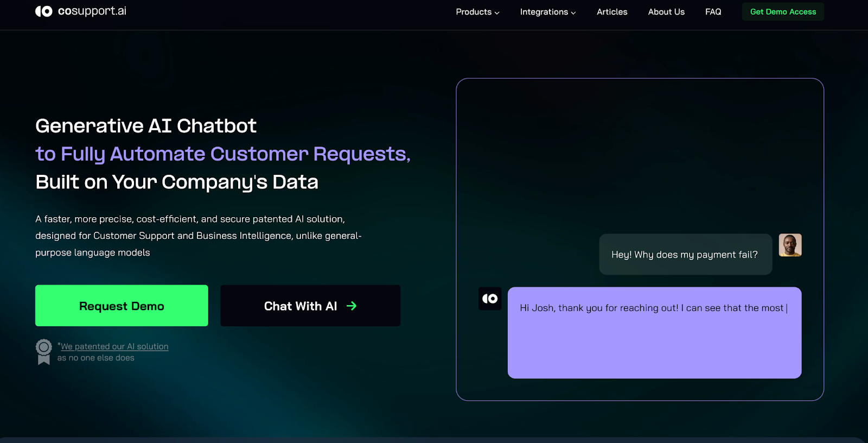Screen dimensions: 868x443
Task: Navigate to the FAQ page
Action: [x=713, y=12]
